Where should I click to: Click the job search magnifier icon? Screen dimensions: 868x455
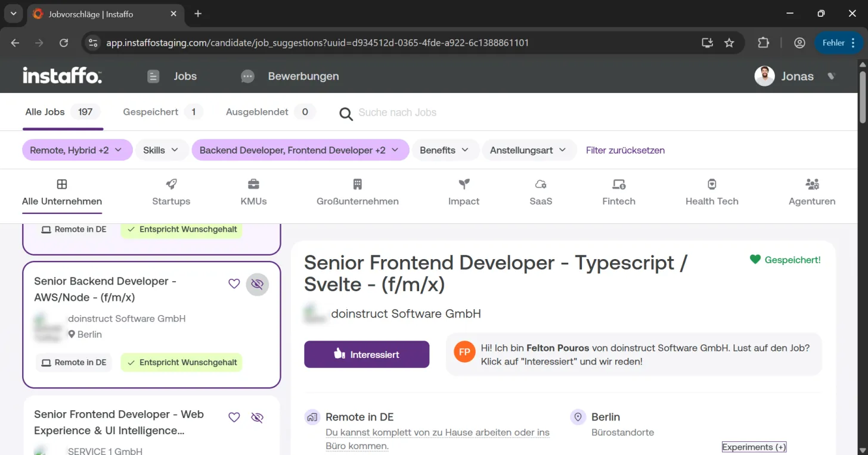346,113
